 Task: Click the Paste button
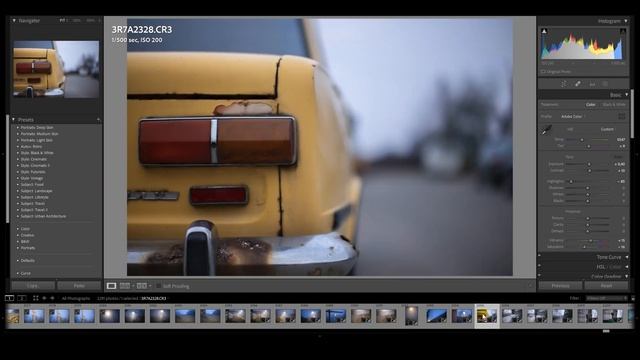coord(79,286)
